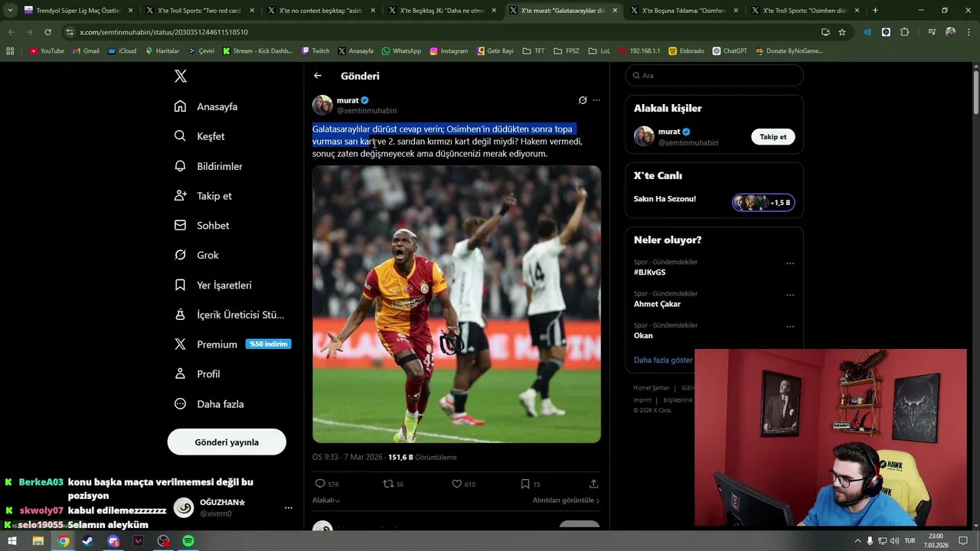Open Spotify from the taskbar
Image resolution: width=980 pixels, height=551 pixels.
[x=188, y=541]
